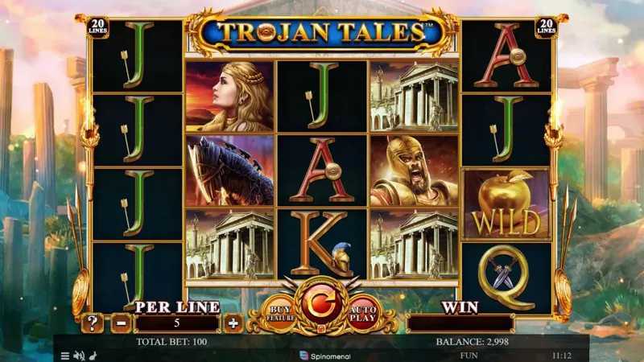
Task: Click the per line value field showing 5
Action: [x=177, y=323]
